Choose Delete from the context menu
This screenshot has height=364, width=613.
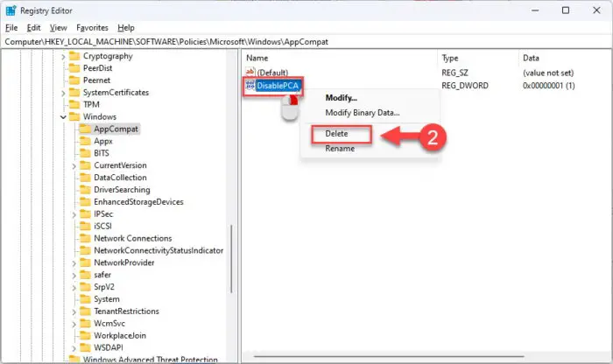pos(336,134)
